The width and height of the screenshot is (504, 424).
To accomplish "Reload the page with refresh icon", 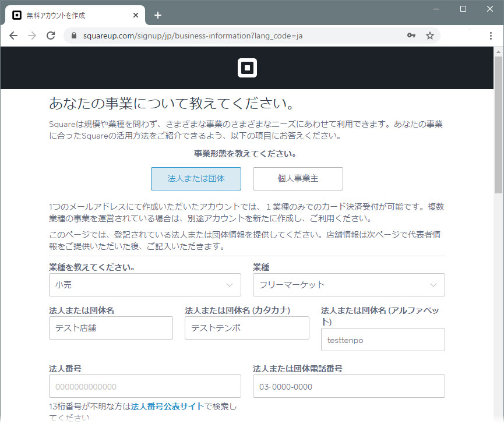I will (x=51, y=36).
